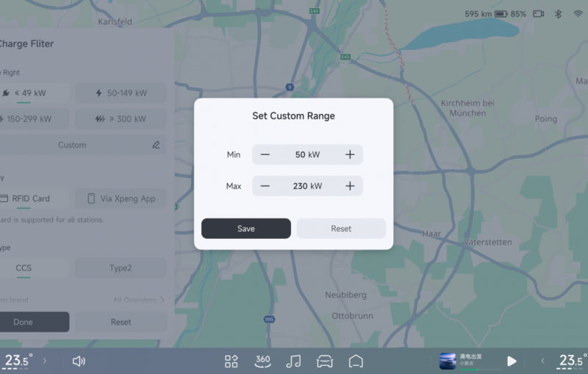The height and width of the screenshot is (374, 588).
Task: Open the 360 camera view
Action: [262, 361]
